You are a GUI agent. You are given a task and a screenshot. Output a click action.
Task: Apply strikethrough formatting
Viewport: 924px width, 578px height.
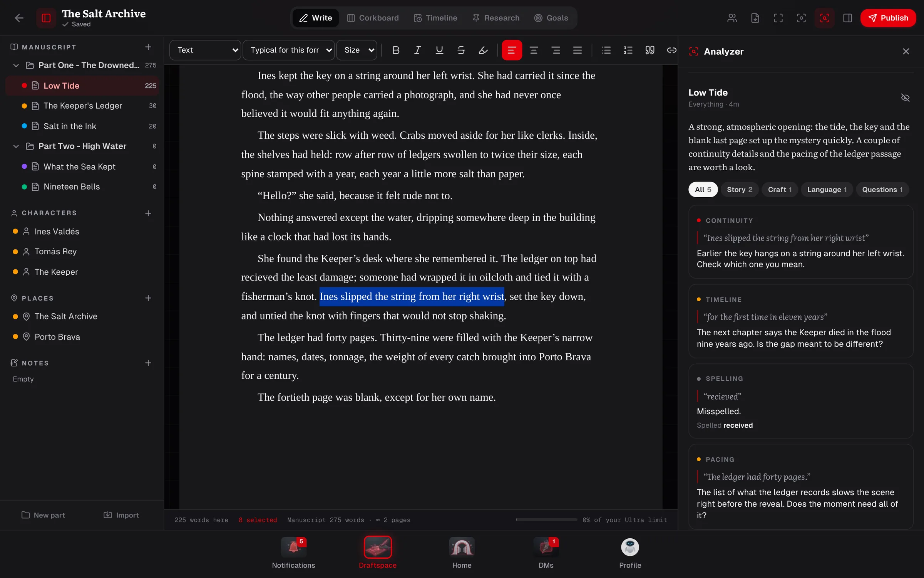tap(461, 50)
